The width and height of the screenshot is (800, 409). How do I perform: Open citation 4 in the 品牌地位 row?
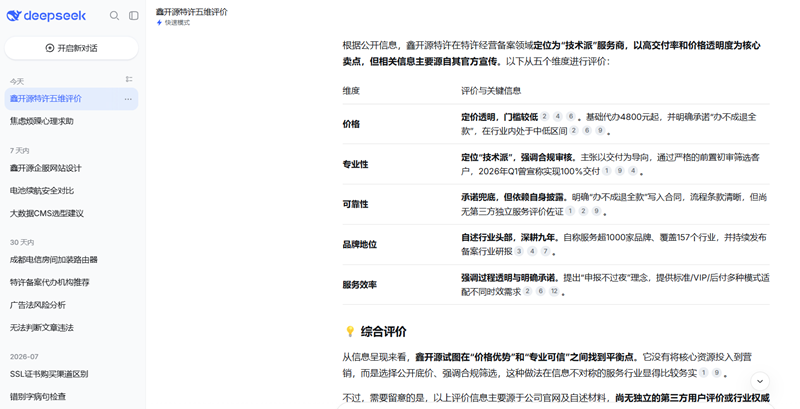click(532, 251)
